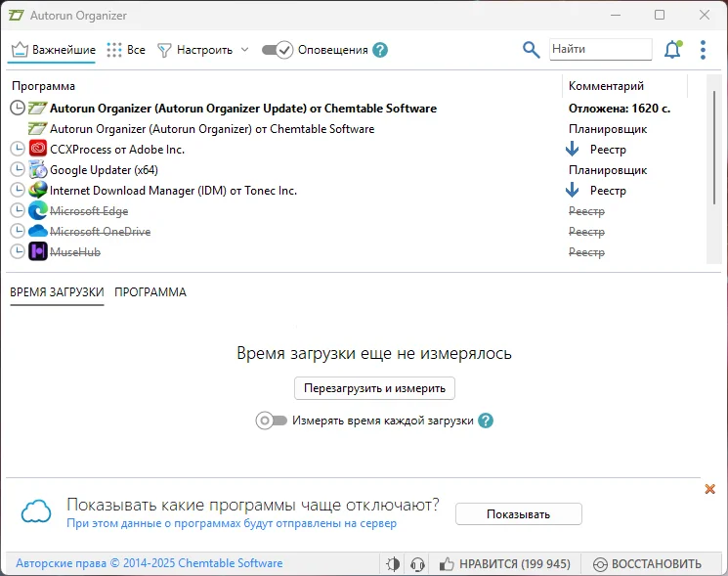The width and height of the screenshot is (728, 576).
Task: Click into the Найти search field
Action: coord(600,49)
